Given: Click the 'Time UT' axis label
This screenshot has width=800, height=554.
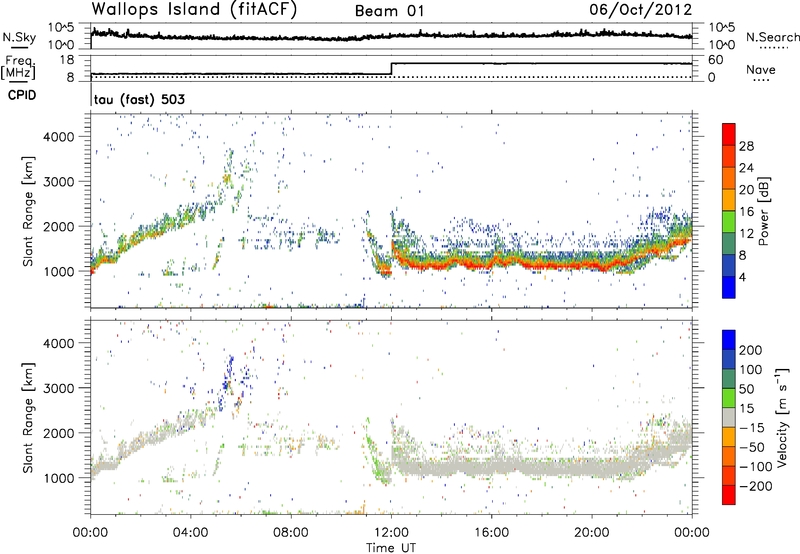Looking at the screenshot, I should tap(391, 547).
